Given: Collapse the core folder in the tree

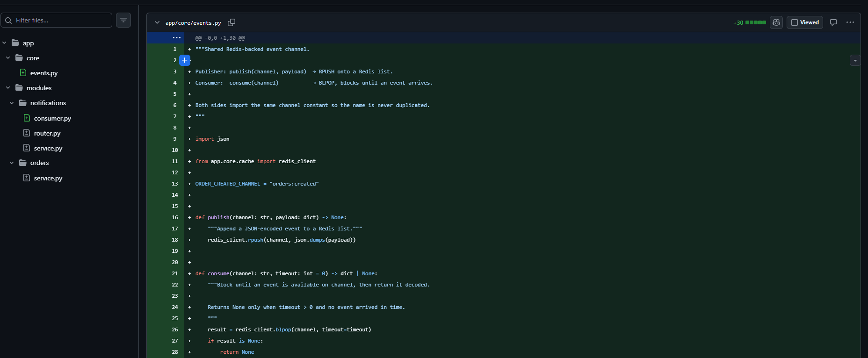Looking at the screenshot, I should pyautogui.click(x=8, y=57).
